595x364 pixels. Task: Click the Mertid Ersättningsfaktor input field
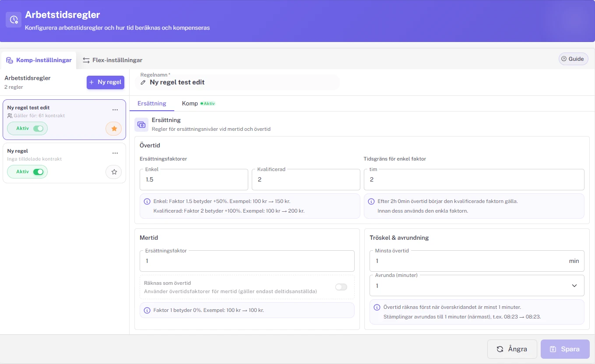247,261
